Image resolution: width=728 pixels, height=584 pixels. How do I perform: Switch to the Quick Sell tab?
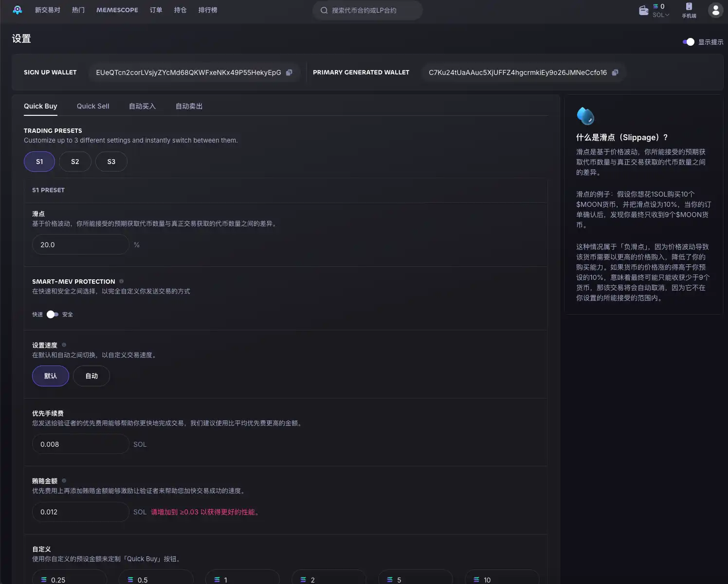(x=92, y=106)
